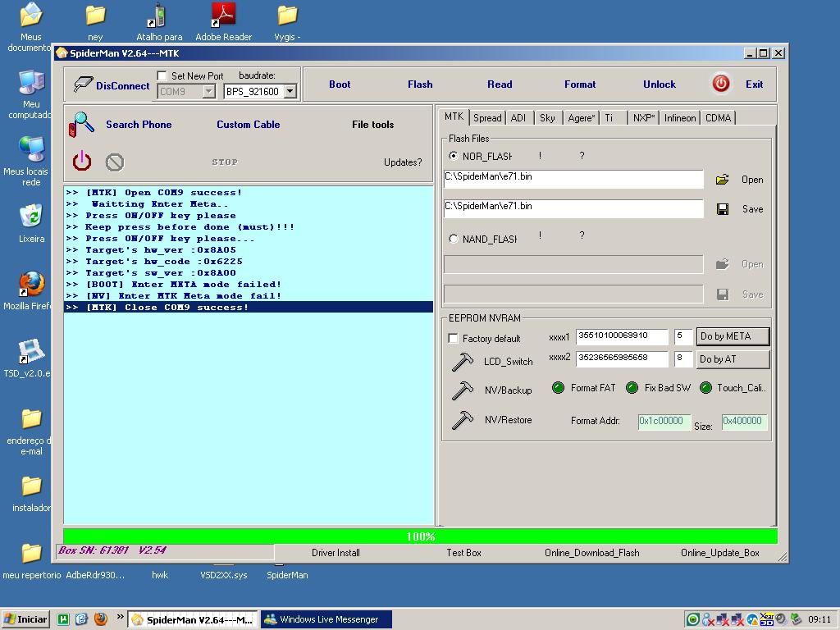Switch to the NXP* tab
The image size is (840, 630).
tap(644, 118)
